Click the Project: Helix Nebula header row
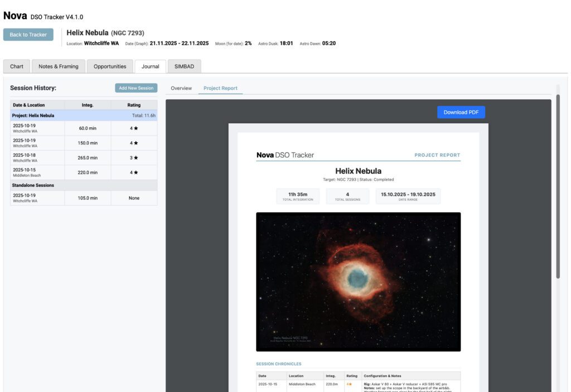Viewport: 571px width, 392px height. (56, 115)
